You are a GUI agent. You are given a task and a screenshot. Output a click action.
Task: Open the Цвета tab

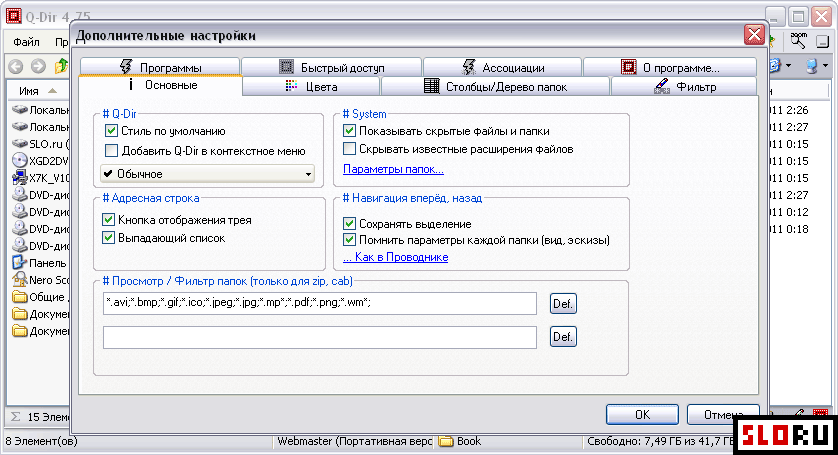(x=311, y=87)
